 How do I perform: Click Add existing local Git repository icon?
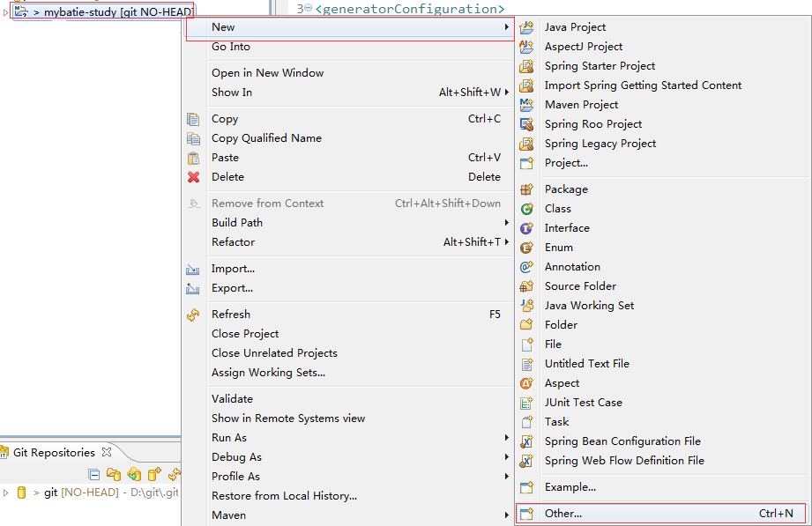(x=114, y=474)
